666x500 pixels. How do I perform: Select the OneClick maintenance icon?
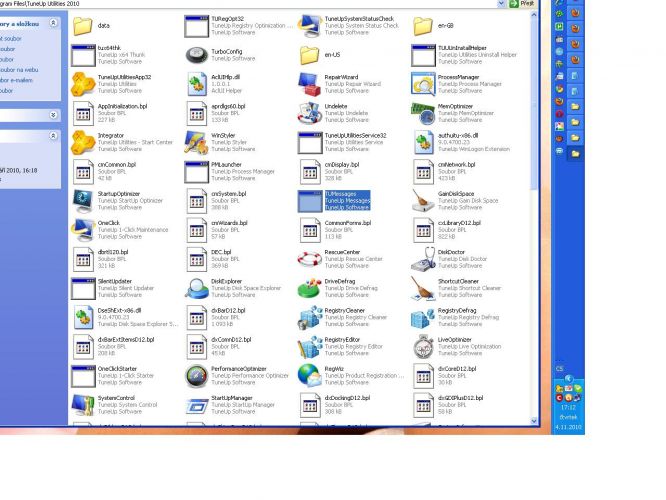click(83, 230)
